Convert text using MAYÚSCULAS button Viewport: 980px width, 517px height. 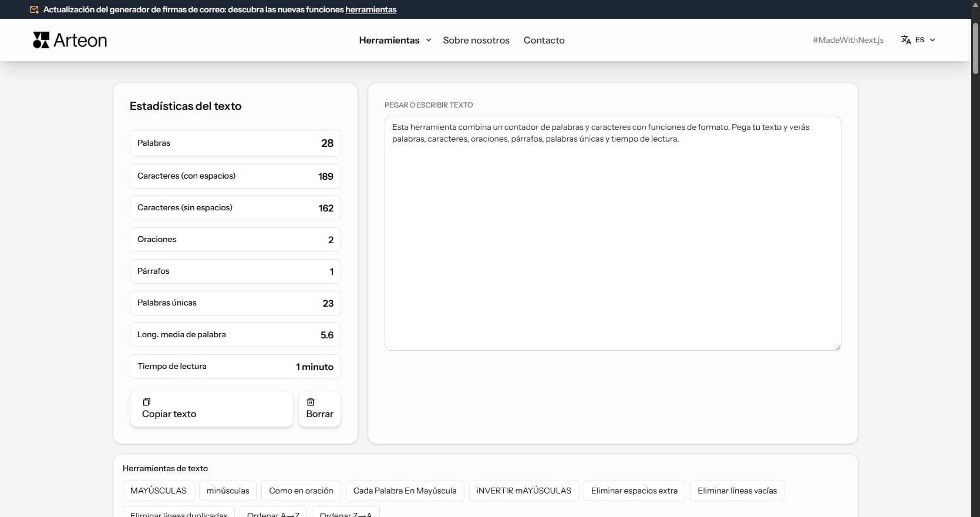tap(158, 491)
